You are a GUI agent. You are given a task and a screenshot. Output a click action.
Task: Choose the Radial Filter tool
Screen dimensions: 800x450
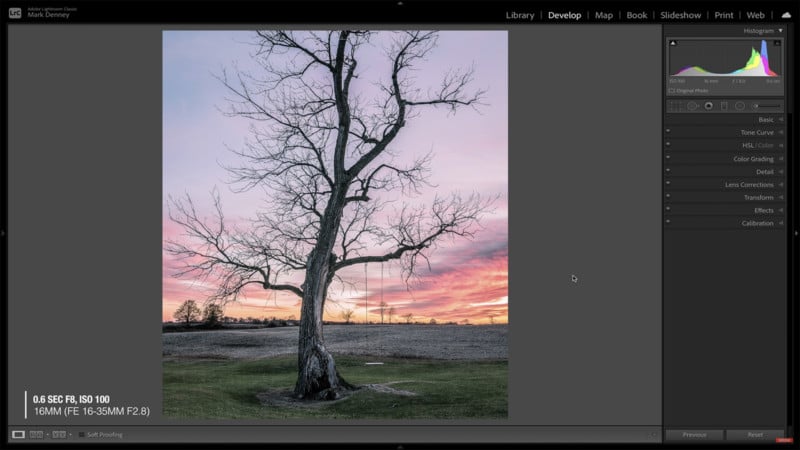click(740, 105)
